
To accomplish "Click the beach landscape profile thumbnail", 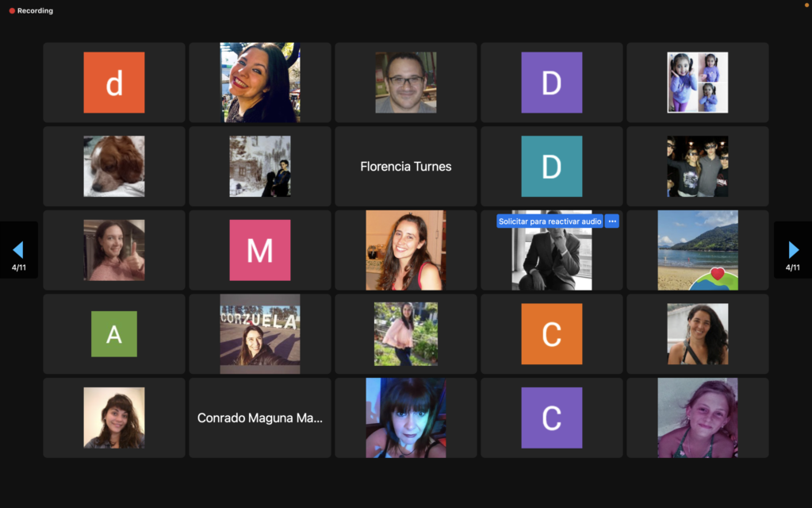I will point(698,250).
